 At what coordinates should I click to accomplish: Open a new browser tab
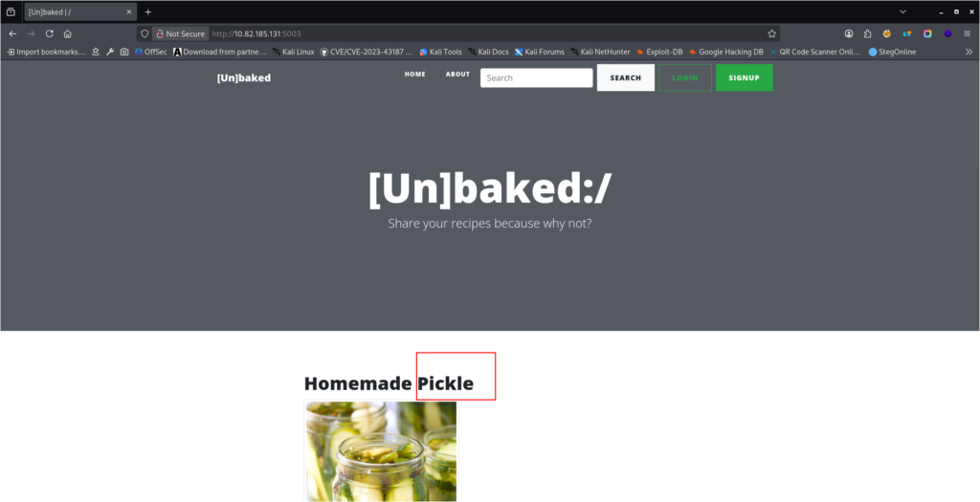click(148, 11)
